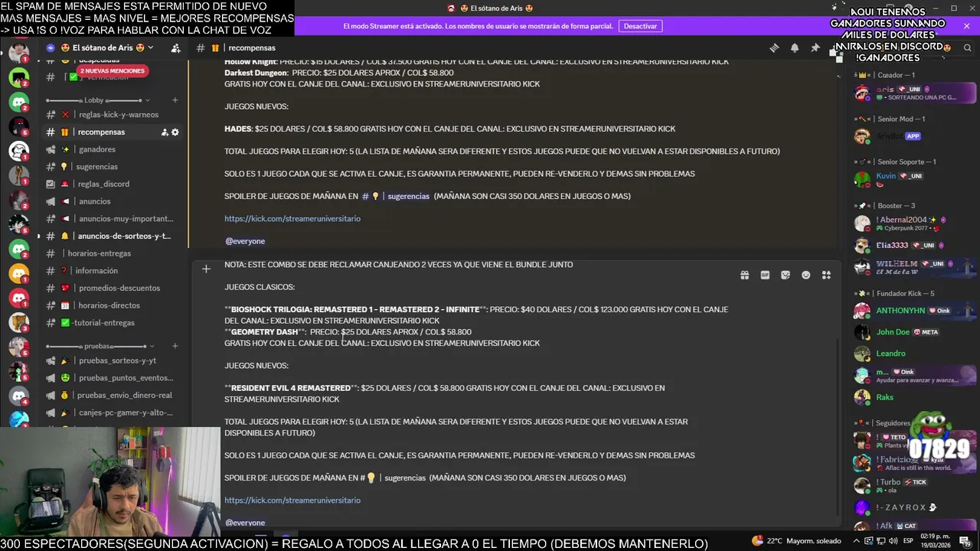Open the apps launcher icon in message bar
980x551 pixels.
pos(826,275)
